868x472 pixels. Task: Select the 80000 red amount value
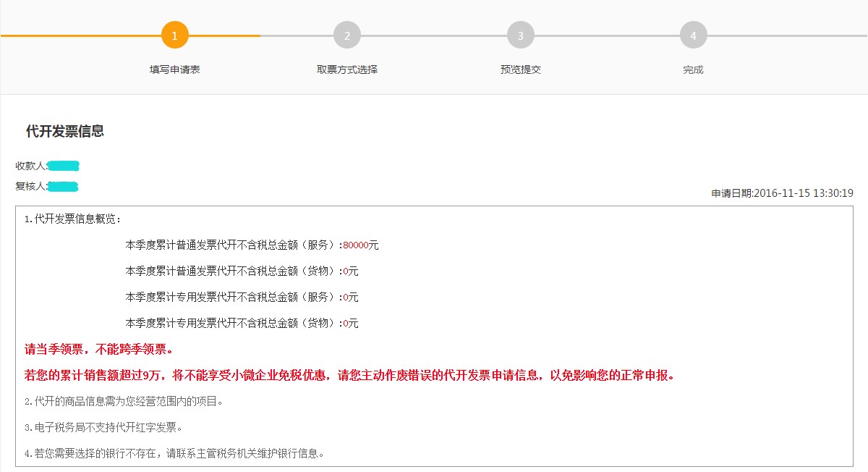click(x=356, y=245)
